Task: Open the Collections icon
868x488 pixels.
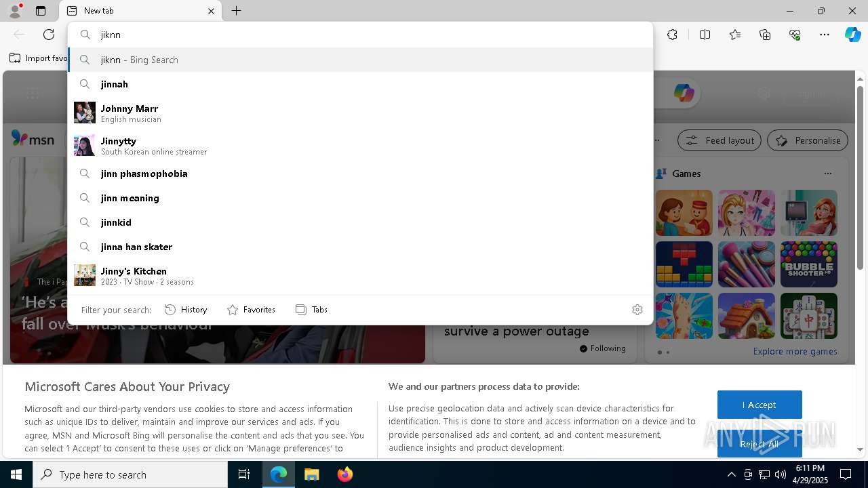Action: click(765, 35)
